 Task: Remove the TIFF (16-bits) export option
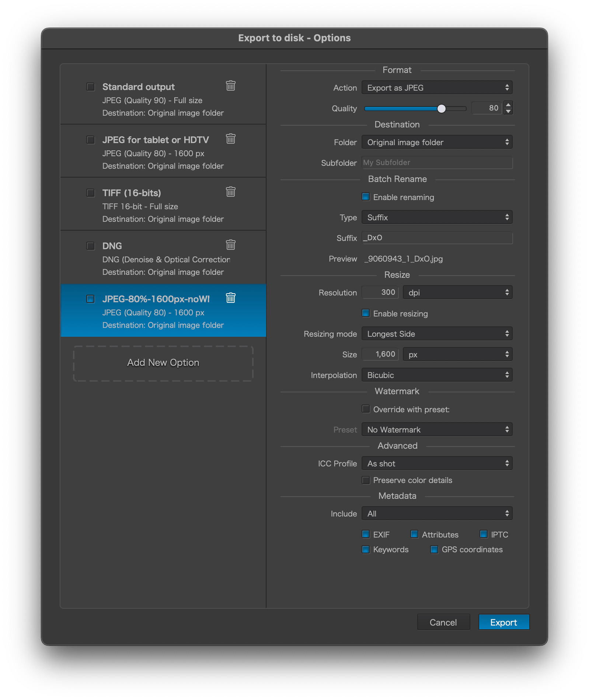click(231, 192)
